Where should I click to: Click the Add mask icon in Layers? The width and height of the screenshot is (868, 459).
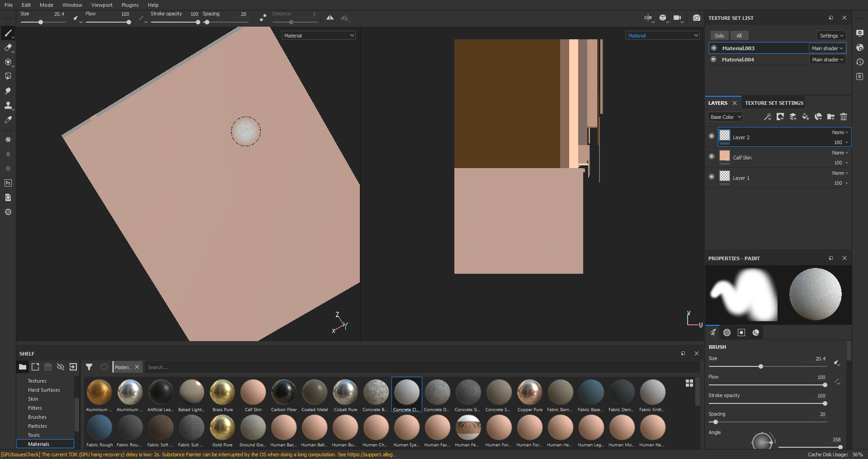pyautogui.click(x=780, y=117)
